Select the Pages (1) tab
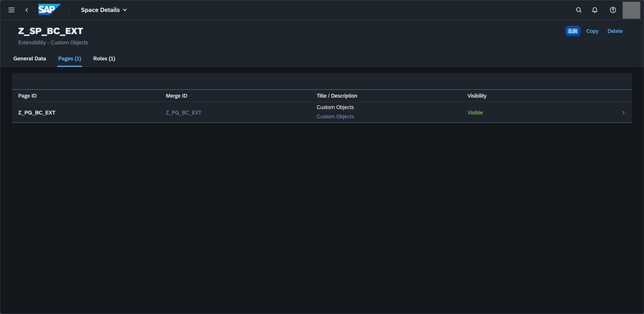This screenshot has height=314, width=644. click(70, 59)
